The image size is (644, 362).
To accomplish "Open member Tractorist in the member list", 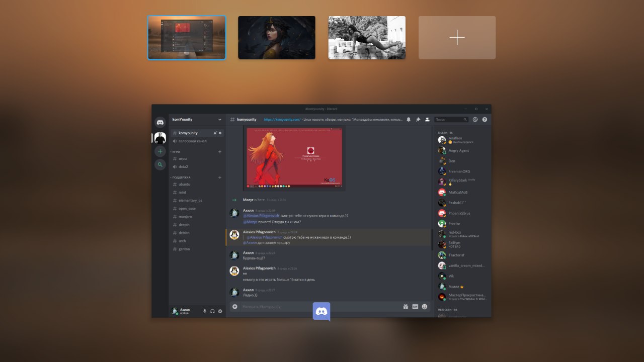I will 461,255.
